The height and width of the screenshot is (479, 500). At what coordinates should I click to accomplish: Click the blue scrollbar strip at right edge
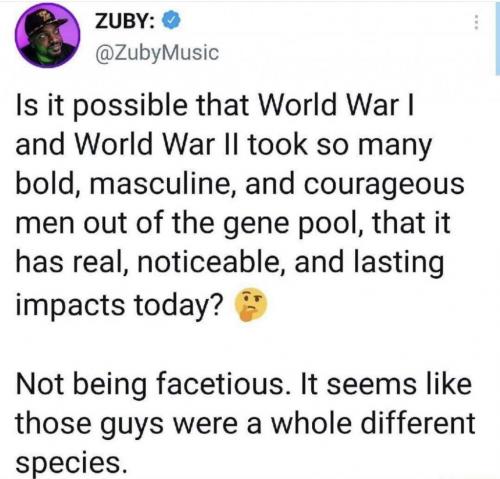497,37
